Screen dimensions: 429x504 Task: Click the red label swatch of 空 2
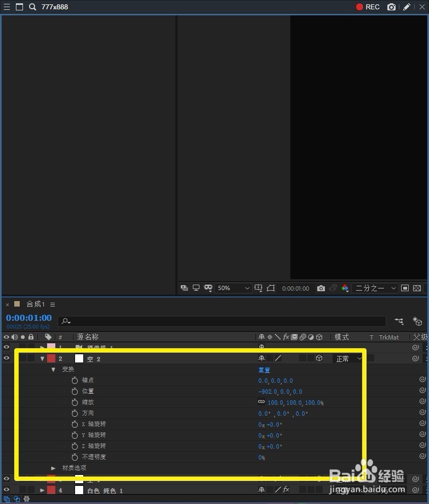[52, 358]
